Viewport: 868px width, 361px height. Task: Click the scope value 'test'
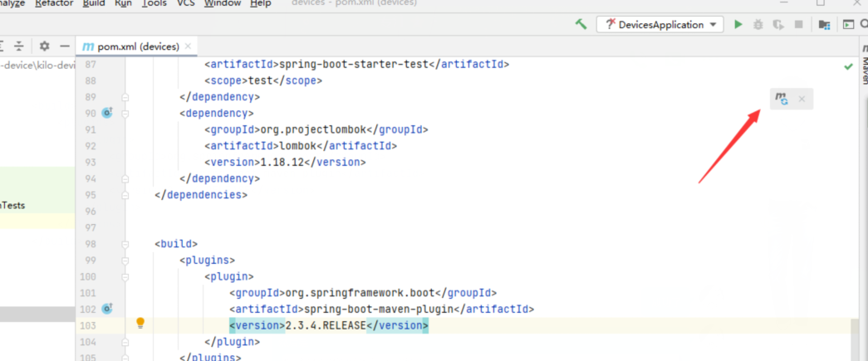pos(262,80)
